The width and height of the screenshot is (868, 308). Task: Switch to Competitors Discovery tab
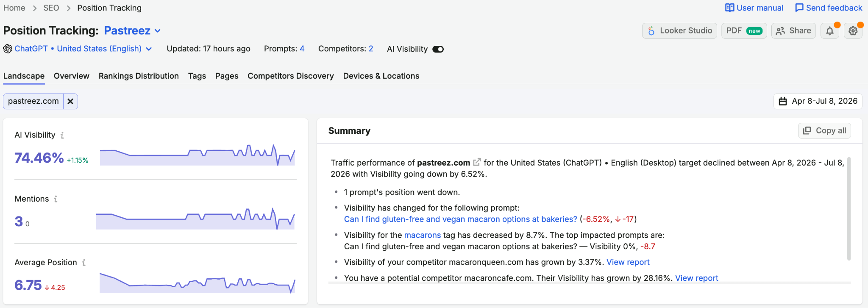[291, 76]
